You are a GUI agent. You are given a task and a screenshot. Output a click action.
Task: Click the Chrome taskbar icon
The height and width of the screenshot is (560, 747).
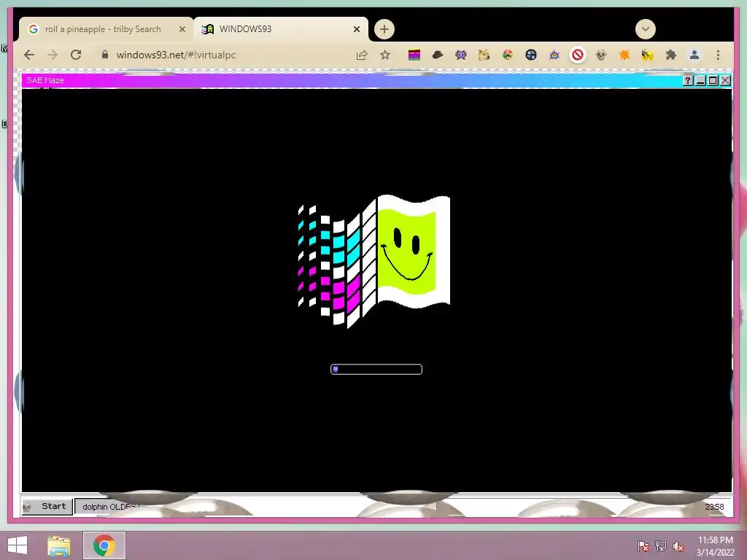[x=104, y=545]
